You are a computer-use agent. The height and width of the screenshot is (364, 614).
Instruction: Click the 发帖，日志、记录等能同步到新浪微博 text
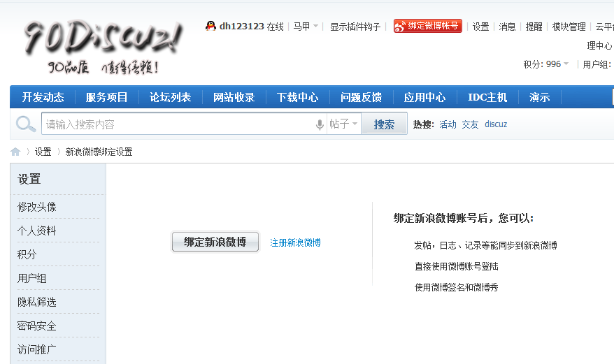pos(485,245)
